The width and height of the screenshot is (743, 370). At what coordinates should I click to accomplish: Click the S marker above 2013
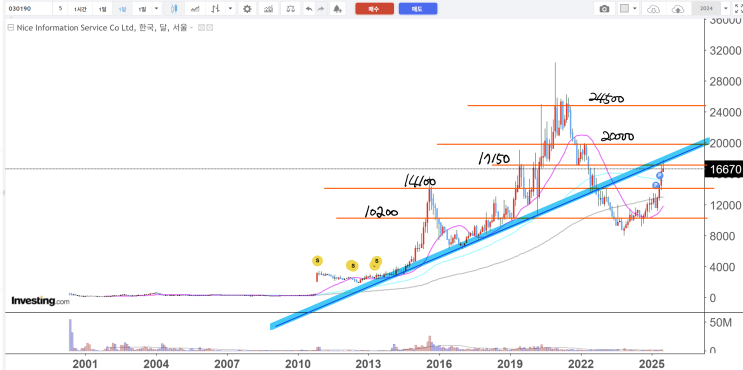pos(376,261)
